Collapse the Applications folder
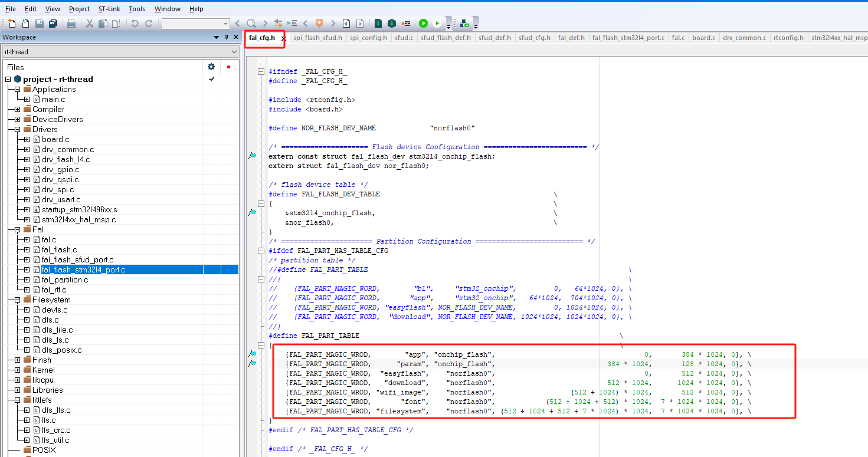 17,89
